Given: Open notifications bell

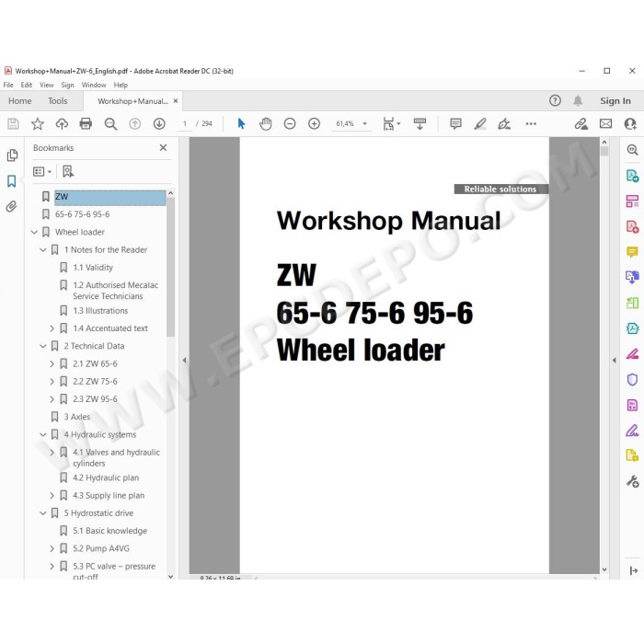Looking at the screenshot, I should click(x=578, y=100).
